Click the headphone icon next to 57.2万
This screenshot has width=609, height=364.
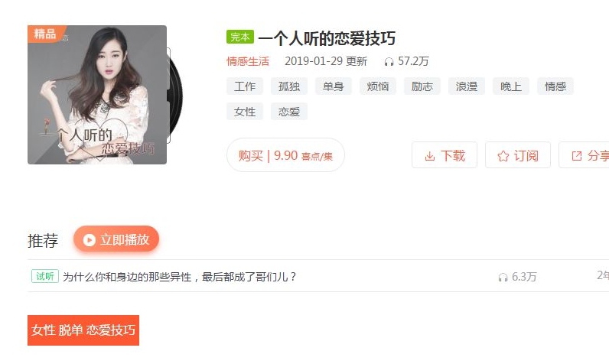(389, 62)
